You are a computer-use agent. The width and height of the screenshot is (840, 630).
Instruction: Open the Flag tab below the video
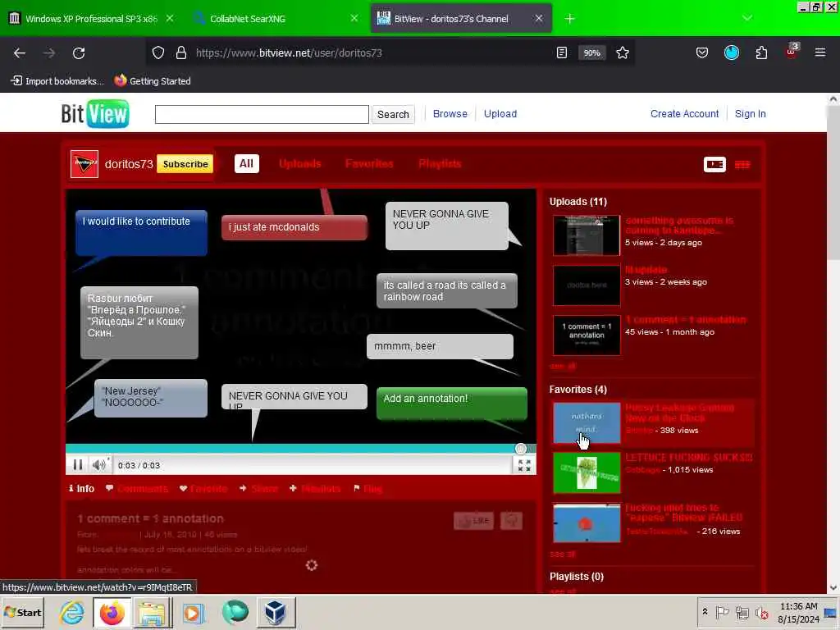[x=367, y=489]
